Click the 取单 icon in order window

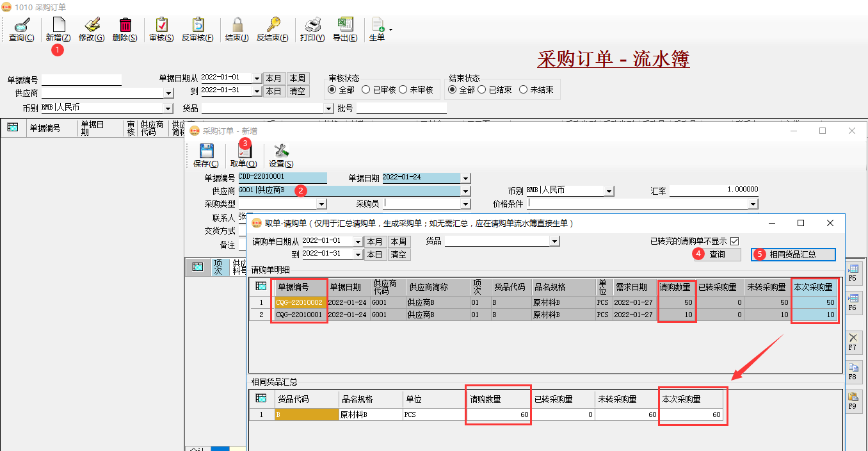point(244,152)
